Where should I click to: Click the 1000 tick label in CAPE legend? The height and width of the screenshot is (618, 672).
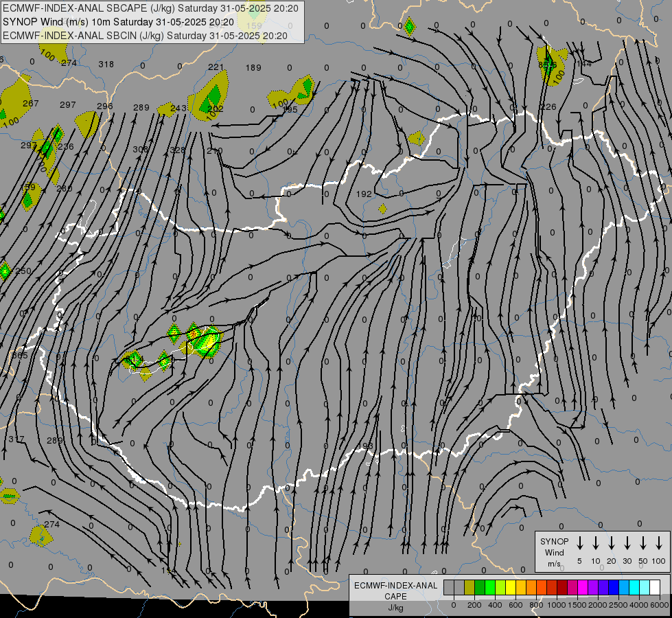coord(556,605)
